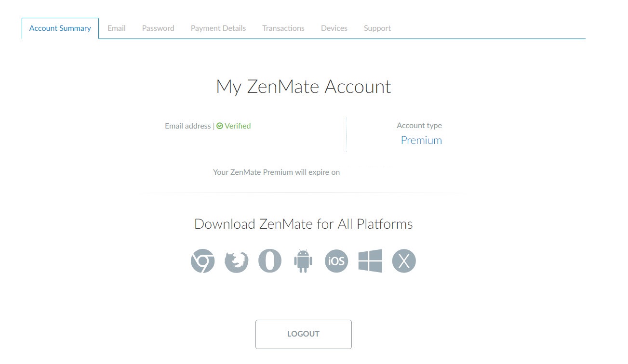Click the Premium expiry notice text

click(276, 172)
